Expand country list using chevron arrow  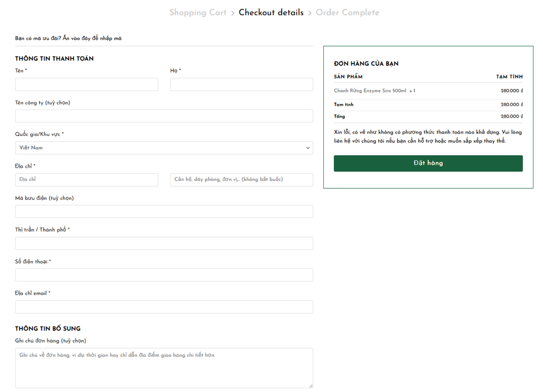[x=307, y=148]
